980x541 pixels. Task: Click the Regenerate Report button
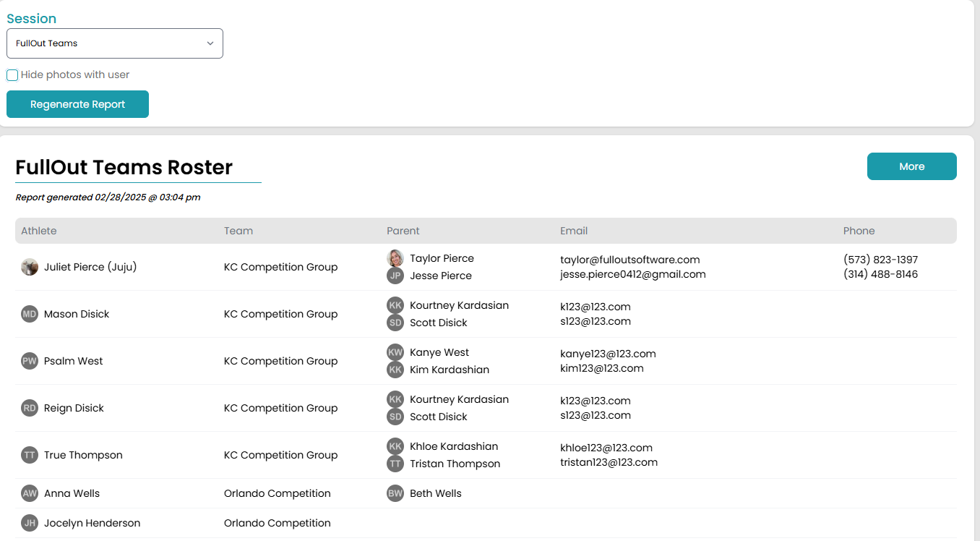point(77,104)
